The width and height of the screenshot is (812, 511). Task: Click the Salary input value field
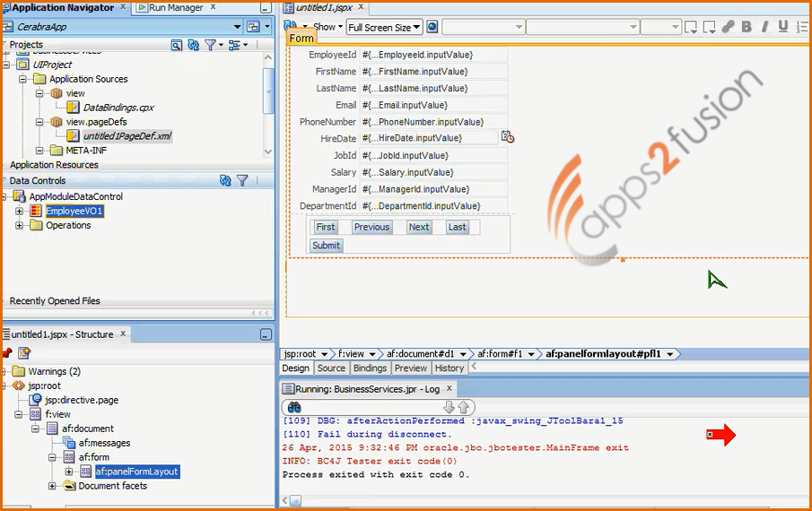(x=433, y=172)
